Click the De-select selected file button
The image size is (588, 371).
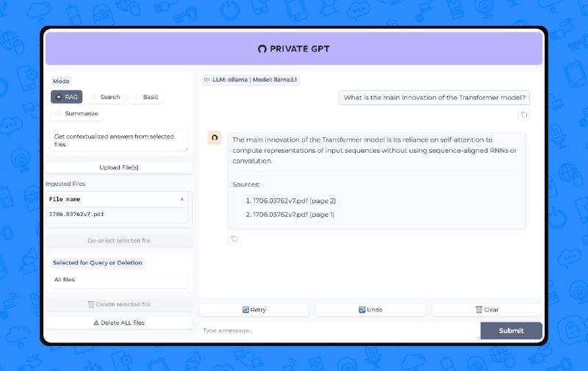tap(119, 241)
